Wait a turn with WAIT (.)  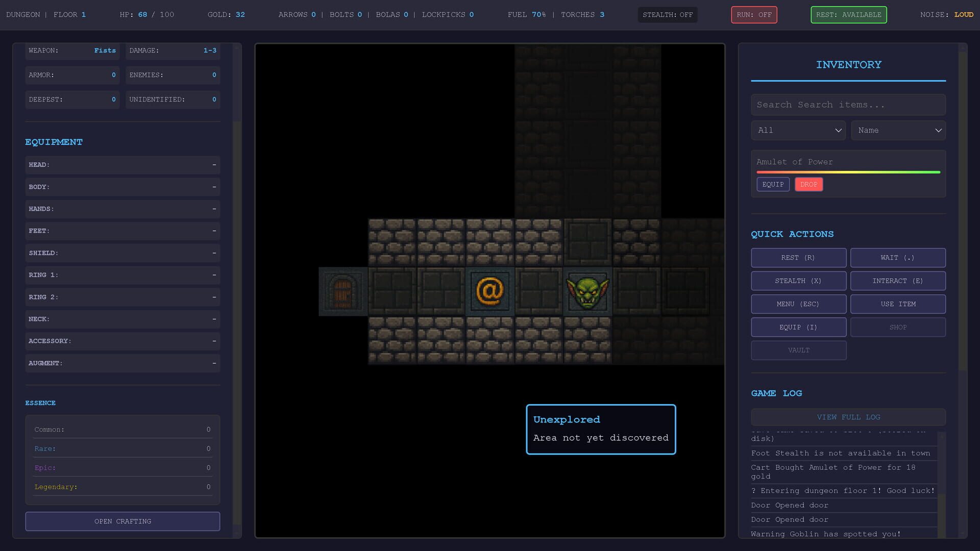tap(898, 258)
